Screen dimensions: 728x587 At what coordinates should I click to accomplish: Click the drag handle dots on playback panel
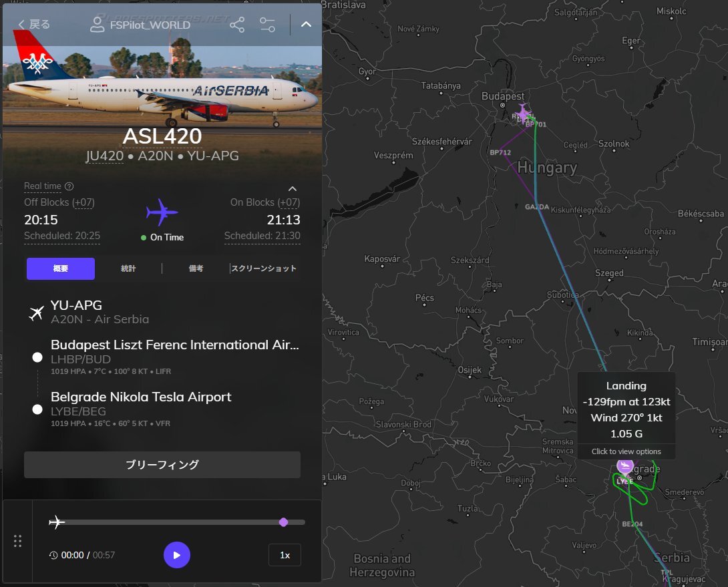pyautogui.click(x=18, y=541)
